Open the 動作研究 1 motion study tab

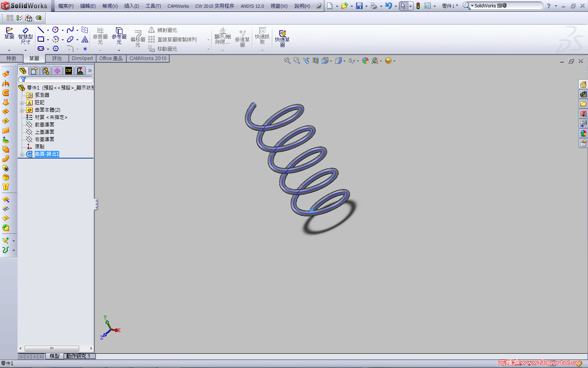point(78,356)
